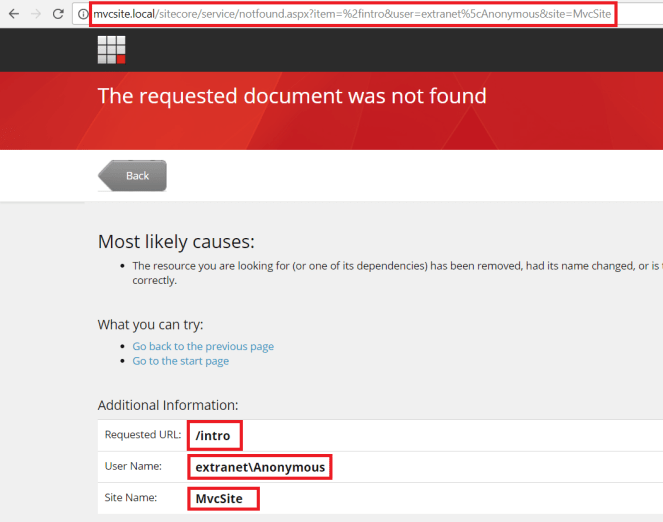Click the browser back arrow

(x=13, y=14)
